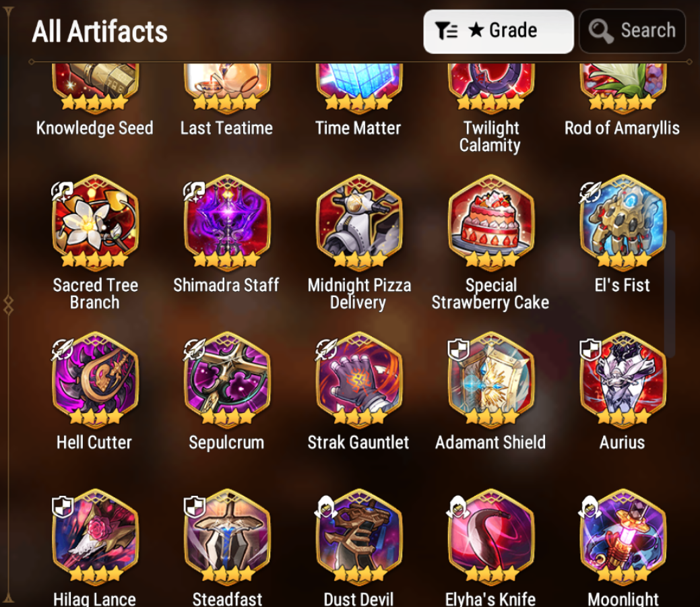Select the Strak Gauntlet artifact icon
This screenshot has height=607, width=700.
pos(359,380)
